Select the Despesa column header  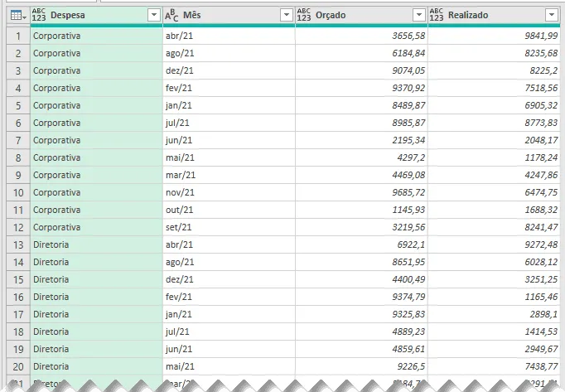pos(97,15)
